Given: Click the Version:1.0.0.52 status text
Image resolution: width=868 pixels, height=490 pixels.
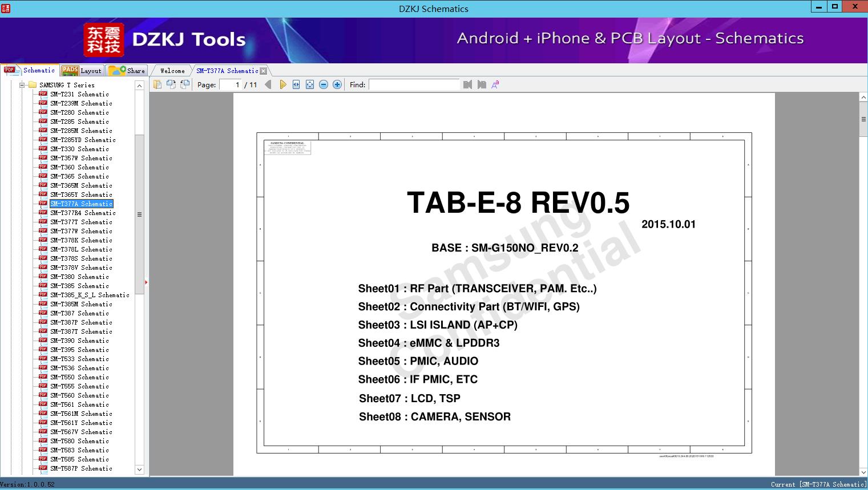Looking at the screenshot, I should click(x=27, y=484).
